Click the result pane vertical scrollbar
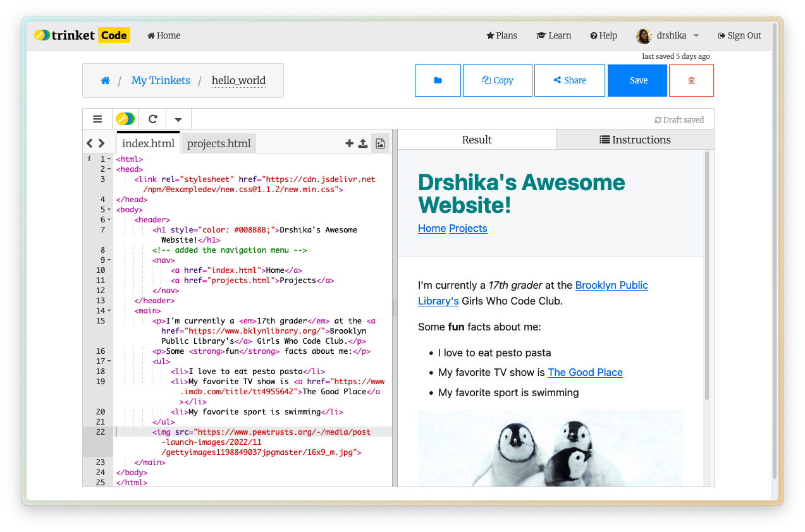Screen dimensions: 805x532 (707, 275)
